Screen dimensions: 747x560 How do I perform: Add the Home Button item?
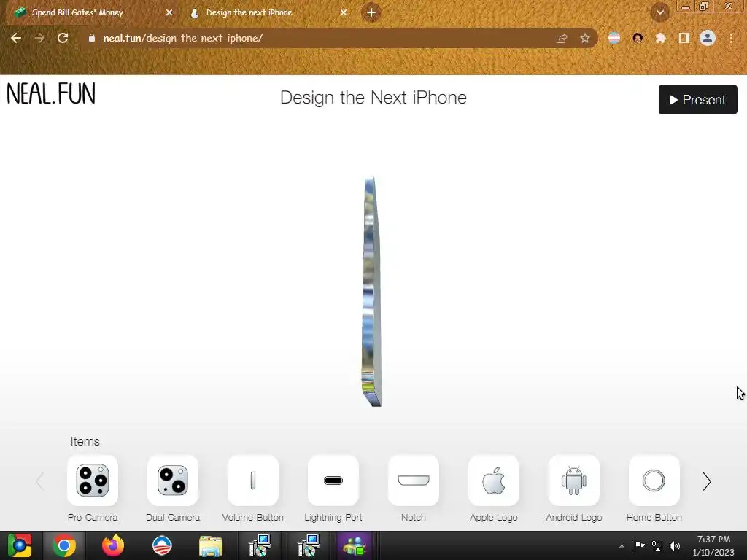(x=654, y=481)
